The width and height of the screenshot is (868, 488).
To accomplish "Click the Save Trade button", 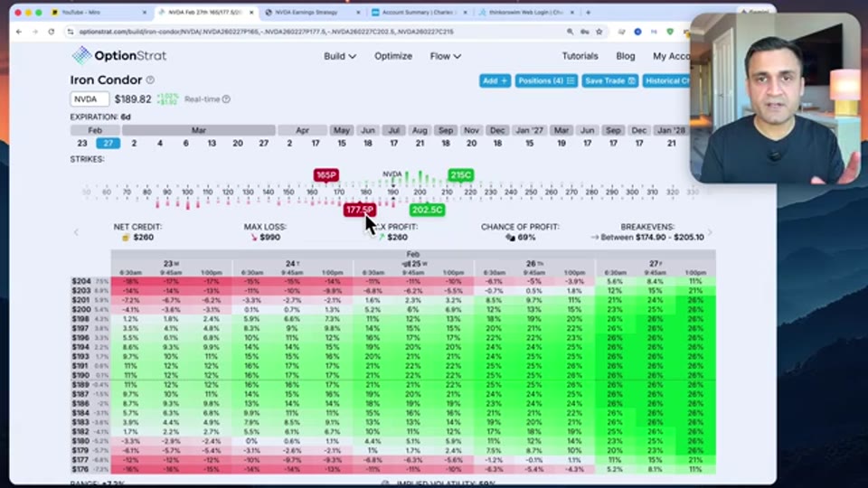I will tap(609, 80).
